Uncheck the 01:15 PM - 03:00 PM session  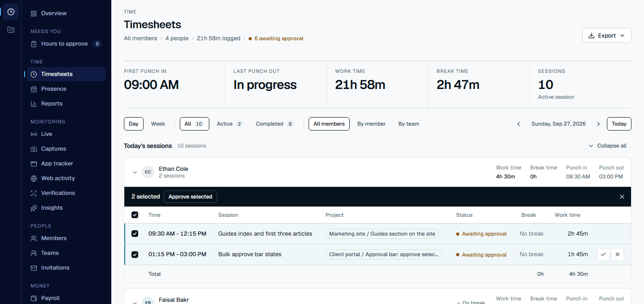coord(135,254)
